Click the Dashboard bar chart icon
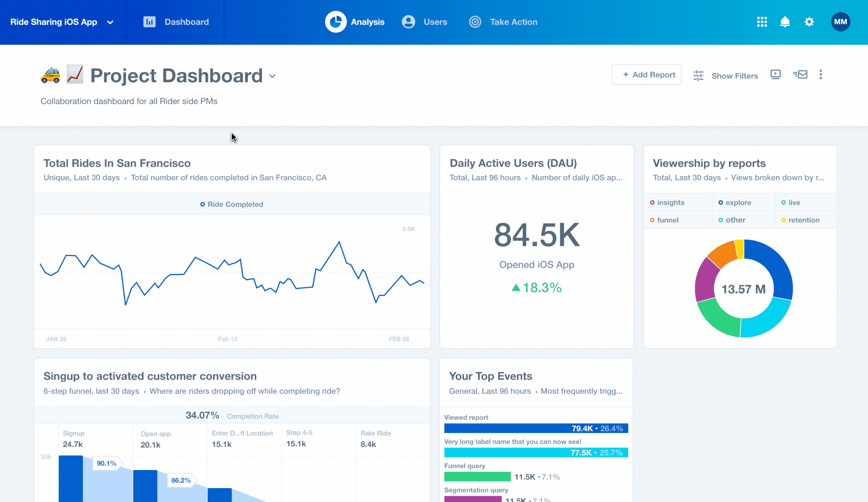This screenshot has height=502, width=868. [149, 22]
